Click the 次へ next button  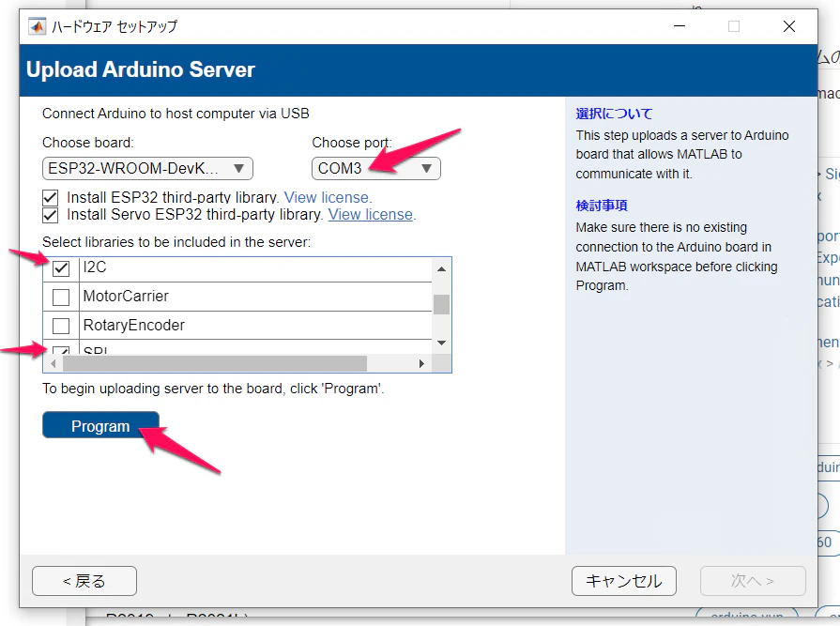753,581
